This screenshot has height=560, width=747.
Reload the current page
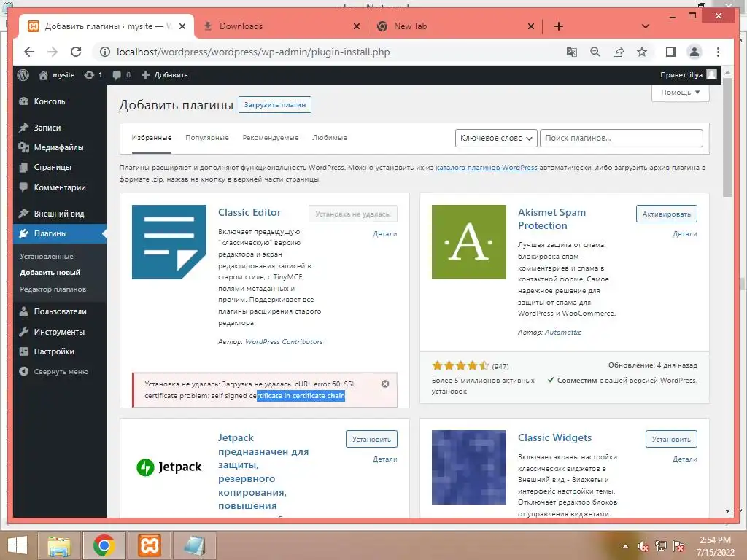pos(76,52)
